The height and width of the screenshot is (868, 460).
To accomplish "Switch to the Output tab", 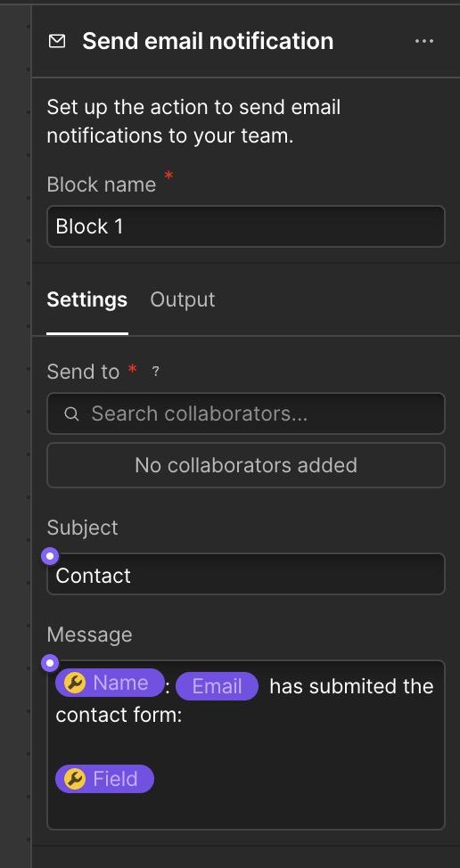I will click(183, 299).
